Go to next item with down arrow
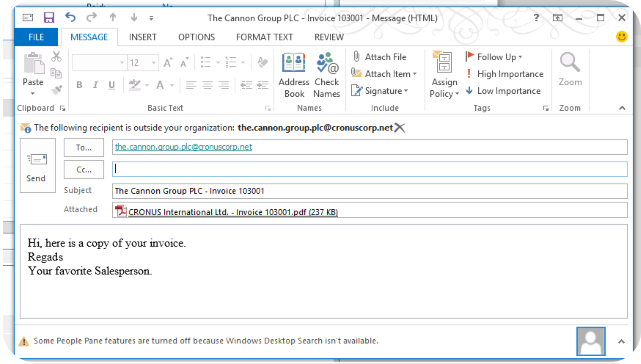This screenshot has width=641, height=364. 134,17
